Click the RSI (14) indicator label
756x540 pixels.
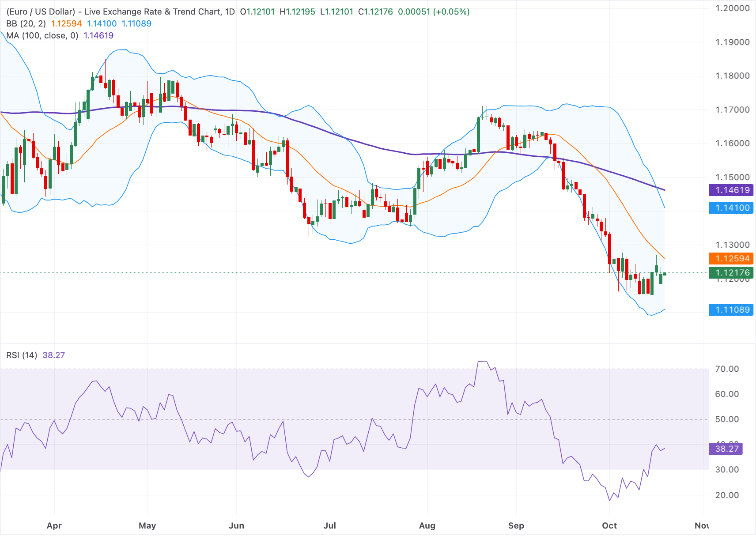tap(22, 355)
